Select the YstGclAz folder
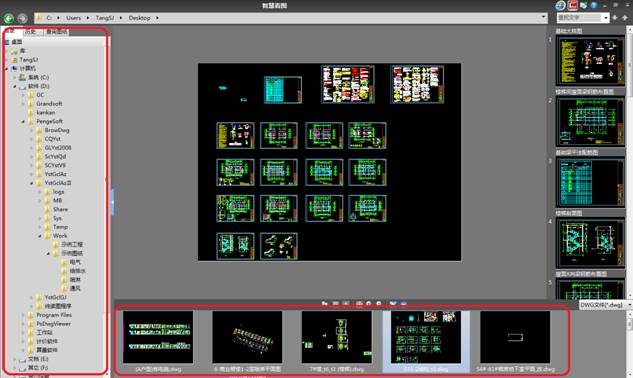Image resolution: width=633 pixels, height=378 pixels. (56, 174)
